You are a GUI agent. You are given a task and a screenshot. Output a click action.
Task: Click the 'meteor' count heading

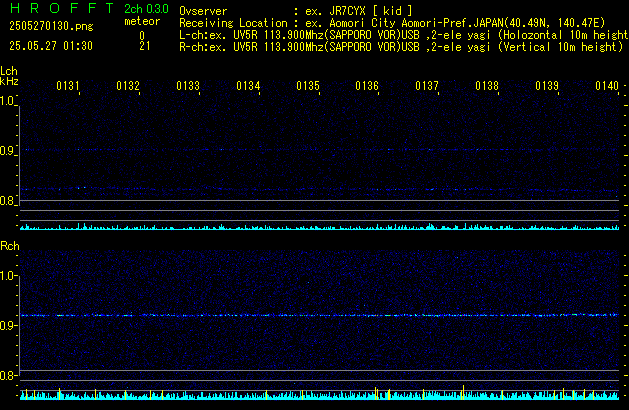(x=142, y=21)
